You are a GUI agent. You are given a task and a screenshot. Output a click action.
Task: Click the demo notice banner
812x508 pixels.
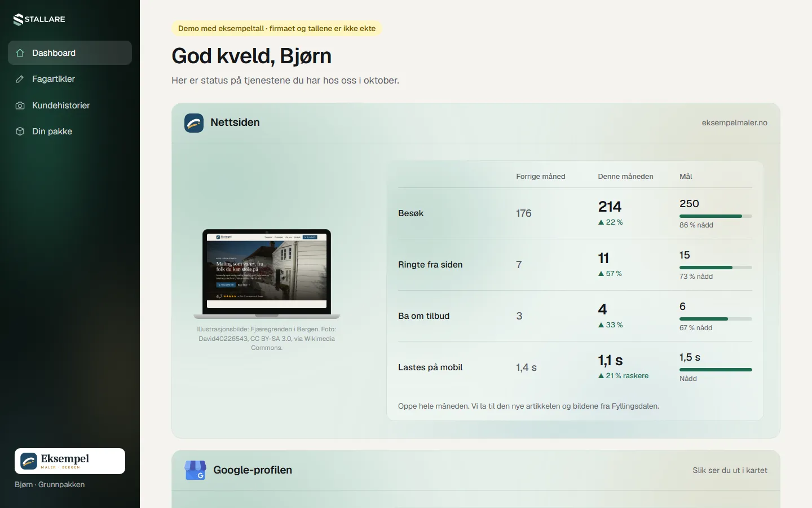click(x=277, y=28)
